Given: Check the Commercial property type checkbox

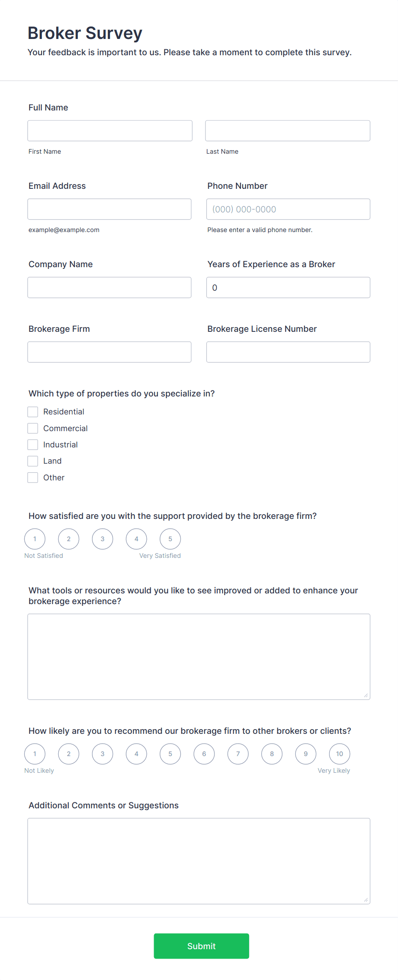Looking at the screenshot, I should click(x=33, y=428).
